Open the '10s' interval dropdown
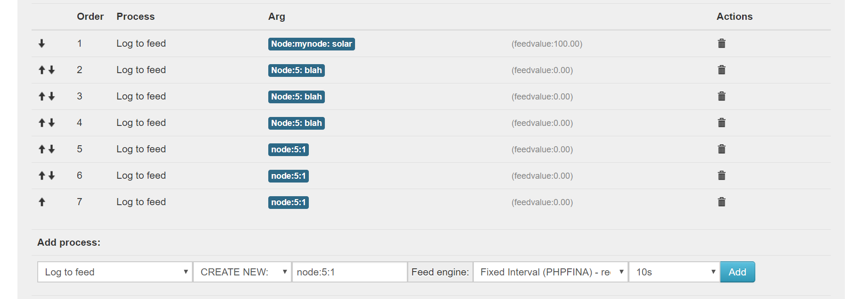The width and height of the screenshot is (868, 299). (x=673, y=272)
